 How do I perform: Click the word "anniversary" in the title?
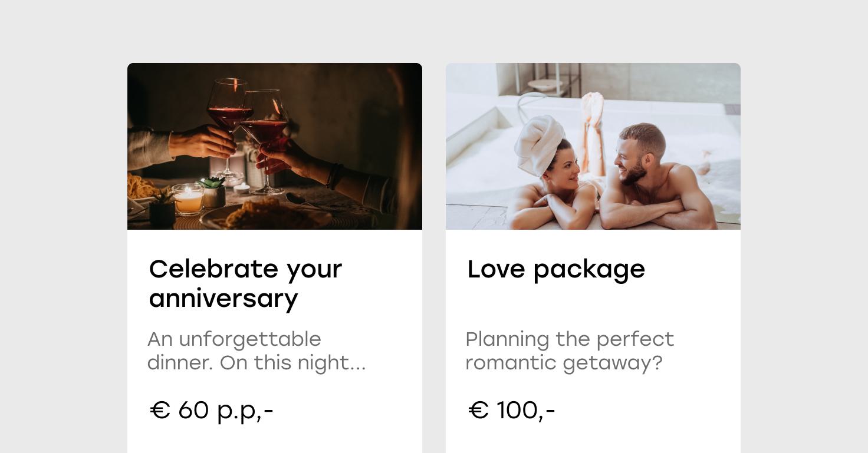coord(223,298)
